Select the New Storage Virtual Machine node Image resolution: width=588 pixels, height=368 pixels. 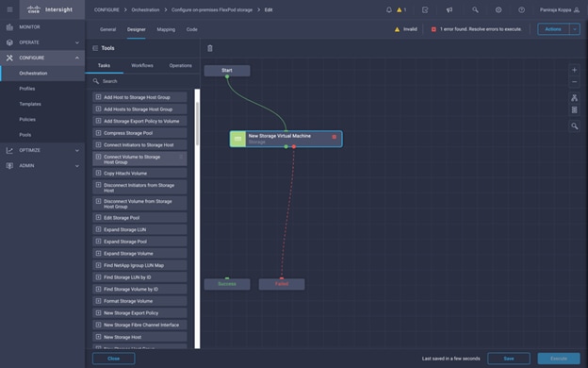click(286, 139)
